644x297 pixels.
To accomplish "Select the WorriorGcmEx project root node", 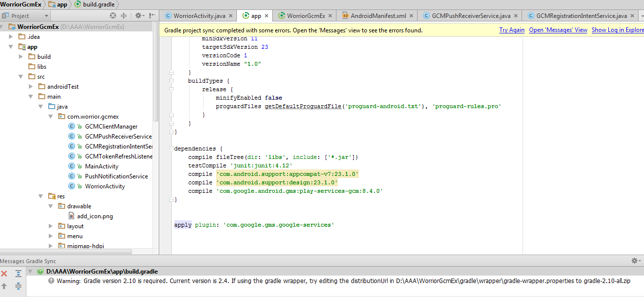I will [38, 26].
